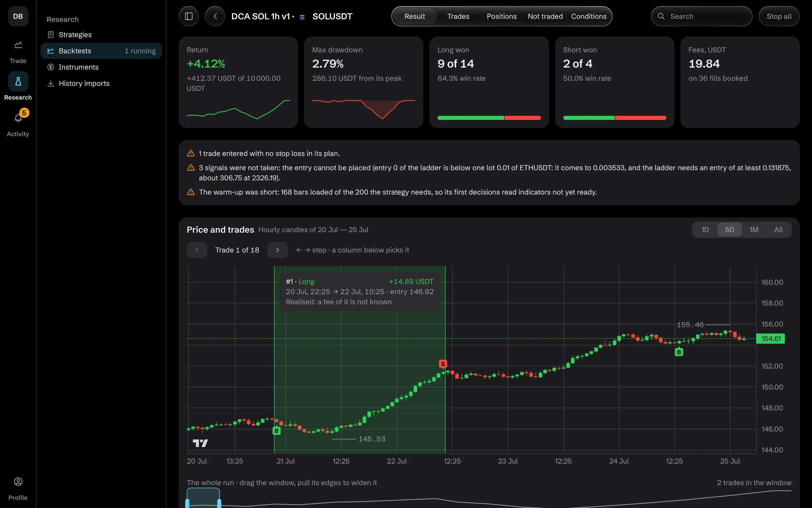Click the right handle of the run window
This screenshot has width=812, height=508.
(219, 503)
